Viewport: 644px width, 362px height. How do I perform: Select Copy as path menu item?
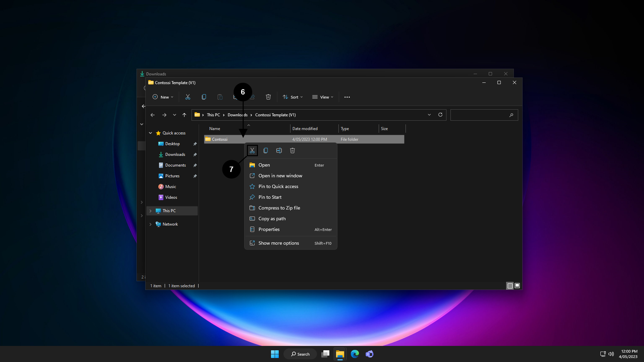click(272, 219)
